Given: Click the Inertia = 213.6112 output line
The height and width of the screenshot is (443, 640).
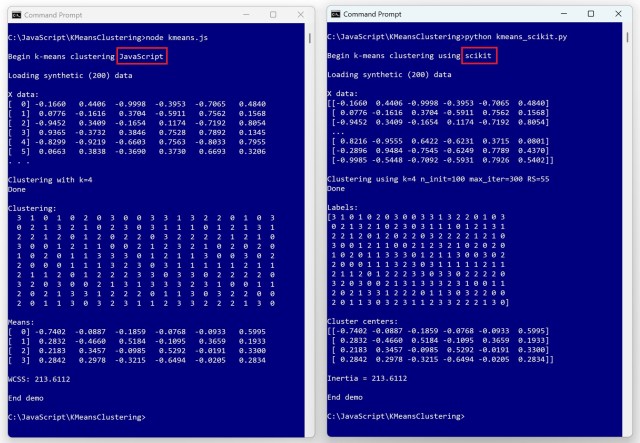Looking at the screenshot, I should click(367, 379).
